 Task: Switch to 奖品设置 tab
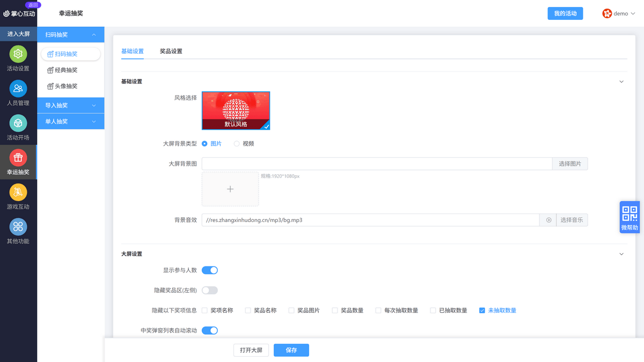click(x=171, y=51)
